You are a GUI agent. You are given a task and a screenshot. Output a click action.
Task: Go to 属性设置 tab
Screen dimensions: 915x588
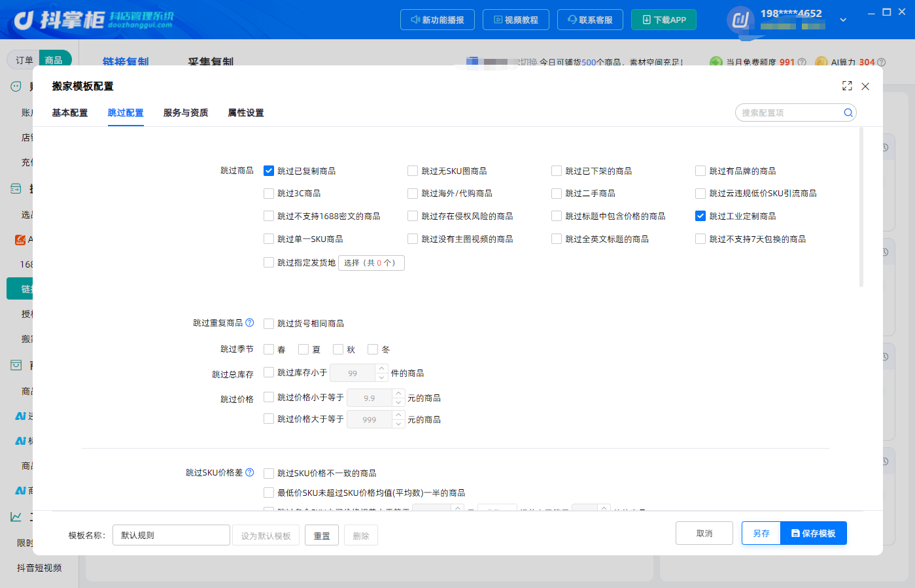pyautogui.click(x=246, y=112)
